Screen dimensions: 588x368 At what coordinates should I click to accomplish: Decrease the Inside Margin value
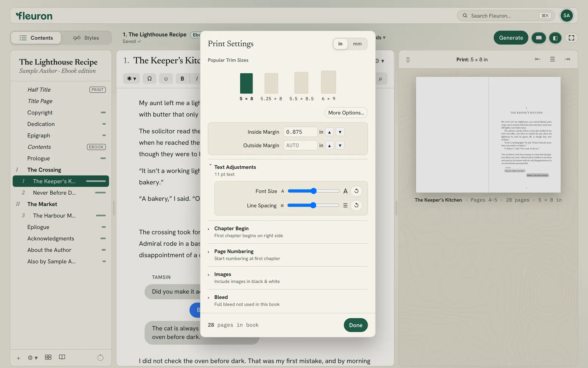(x=340, y=132)
